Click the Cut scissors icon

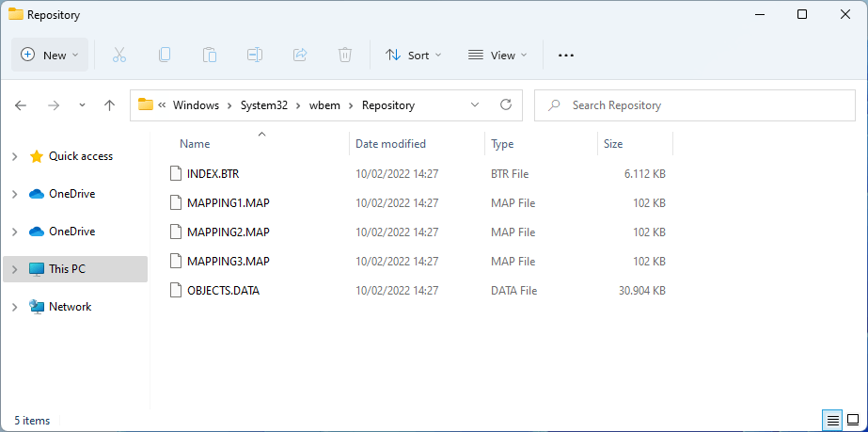(119, 55)
